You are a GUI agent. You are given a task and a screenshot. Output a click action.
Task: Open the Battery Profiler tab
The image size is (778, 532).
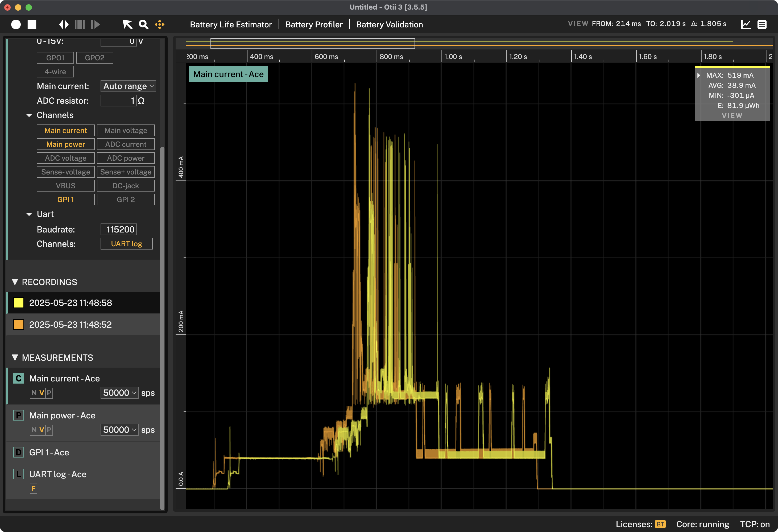click(314, 24)
